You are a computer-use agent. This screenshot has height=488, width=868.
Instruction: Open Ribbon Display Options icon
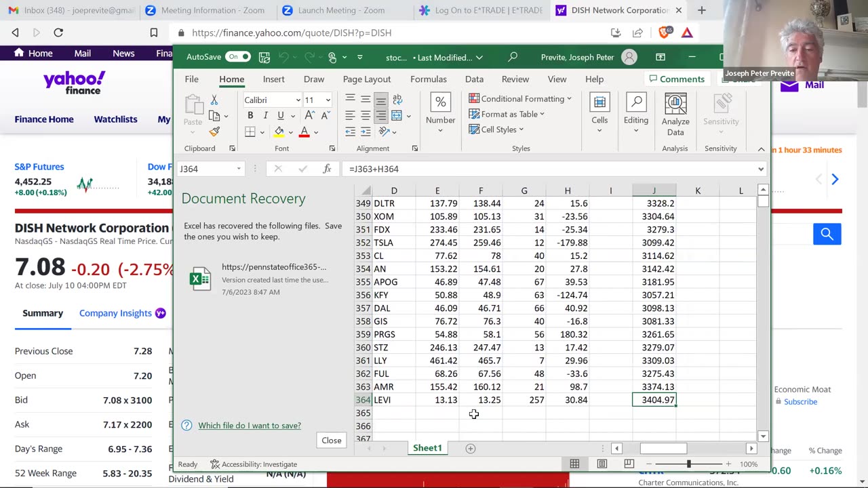[660, 58]
